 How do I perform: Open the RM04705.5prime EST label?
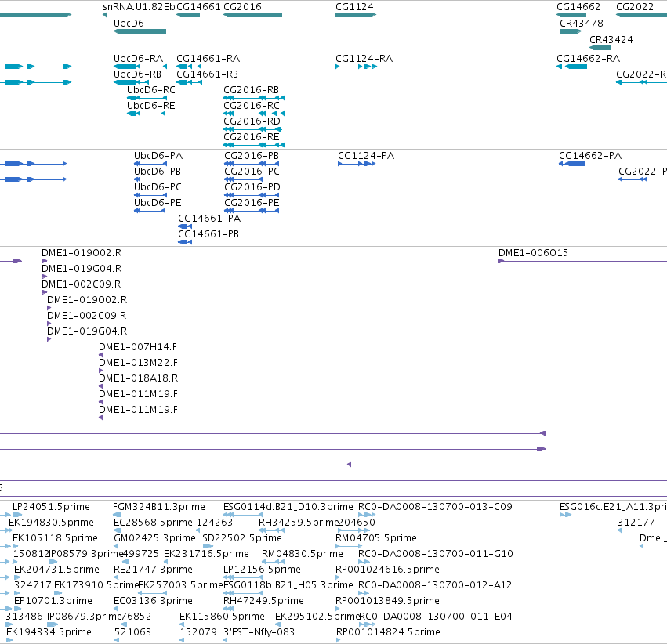[376, 538]
